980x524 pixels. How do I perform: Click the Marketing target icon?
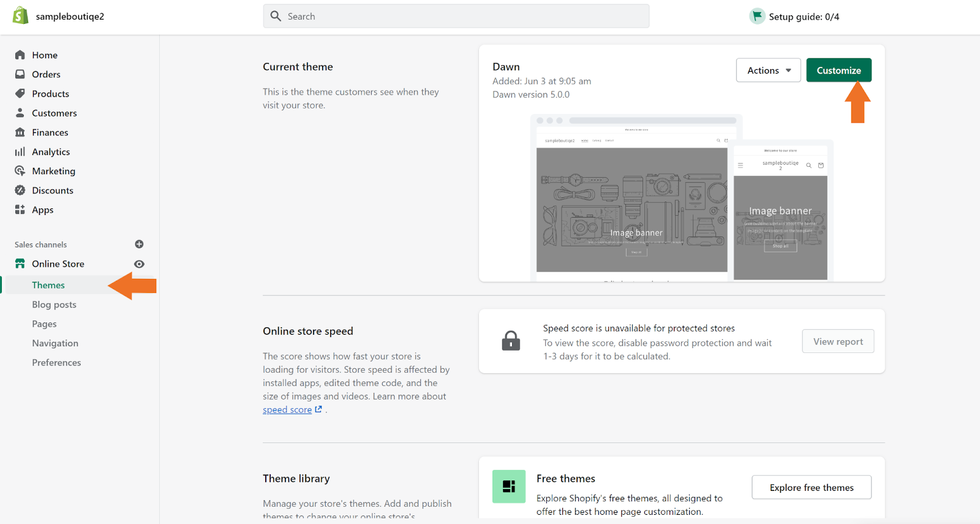pos(20,171)
